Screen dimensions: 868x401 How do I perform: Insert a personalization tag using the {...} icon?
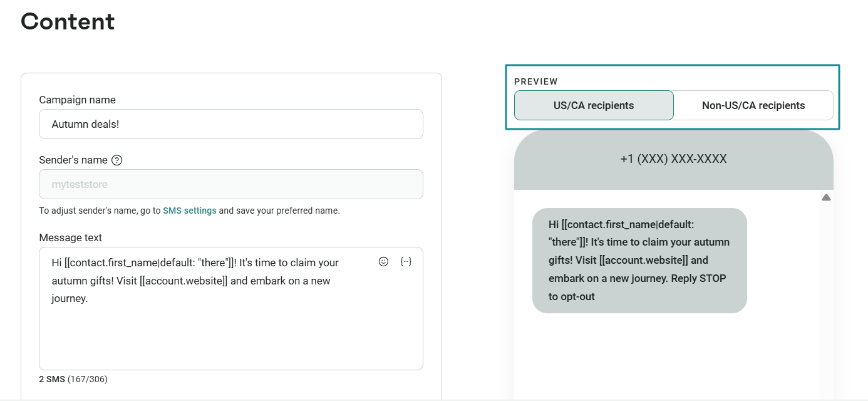pos(406,261)
